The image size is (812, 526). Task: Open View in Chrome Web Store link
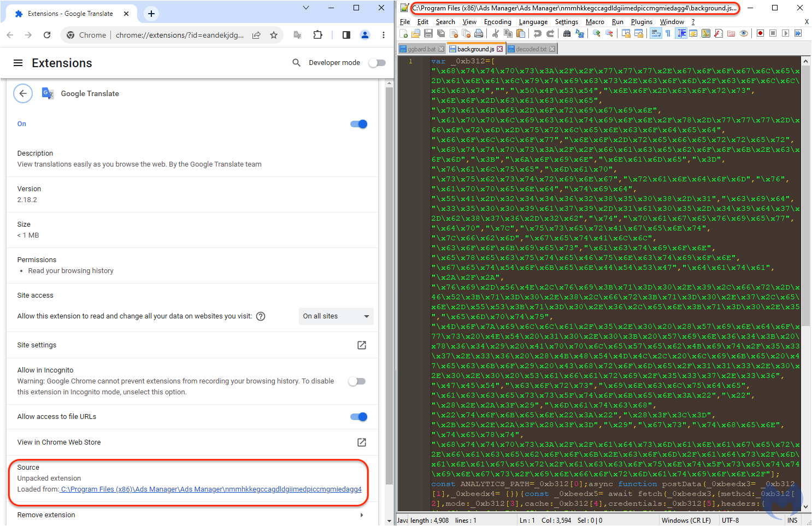[362, 442]
